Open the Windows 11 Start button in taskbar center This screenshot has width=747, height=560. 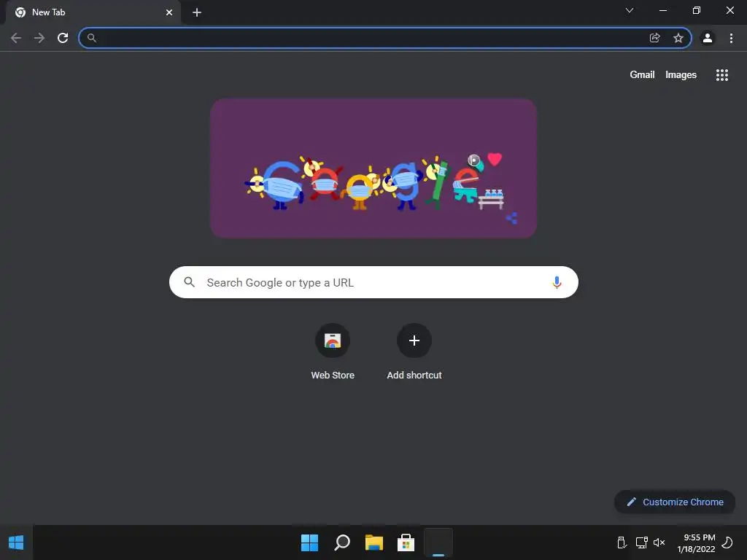pos(309,542)
